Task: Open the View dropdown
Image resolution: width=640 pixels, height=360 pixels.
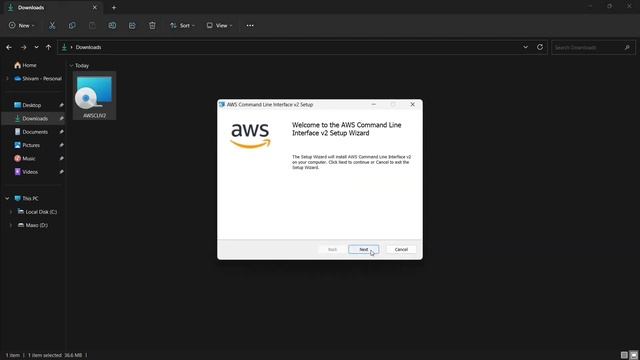Action: point(219,25)
